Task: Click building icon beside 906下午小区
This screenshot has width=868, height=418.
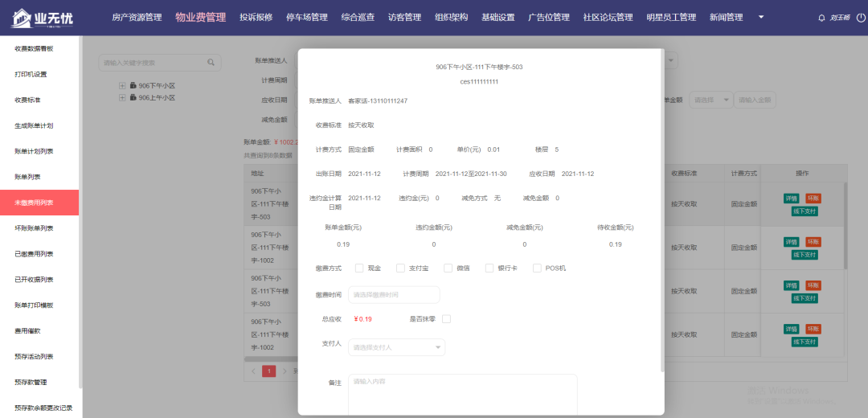Action: (133, 86)
